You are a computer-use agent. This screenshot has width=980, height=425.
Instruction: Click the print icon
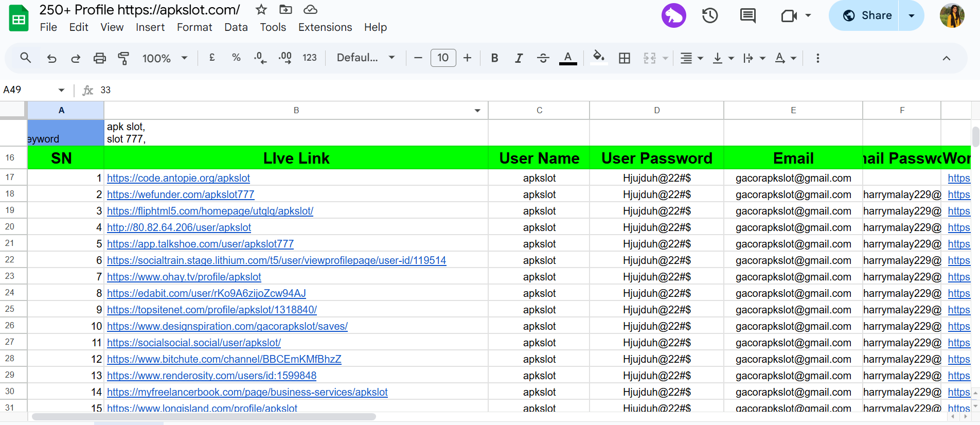click(99, 58)
